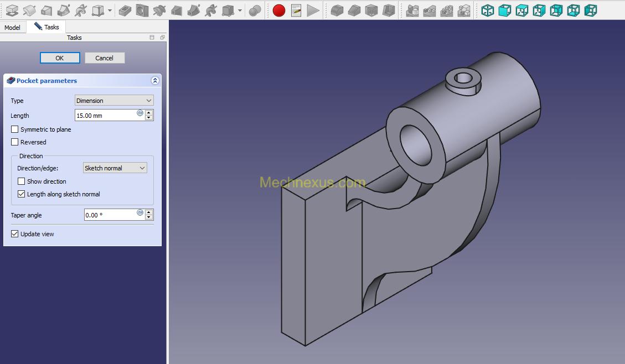Open the Type dropdown showing Dimension

[x=114, y=101]
